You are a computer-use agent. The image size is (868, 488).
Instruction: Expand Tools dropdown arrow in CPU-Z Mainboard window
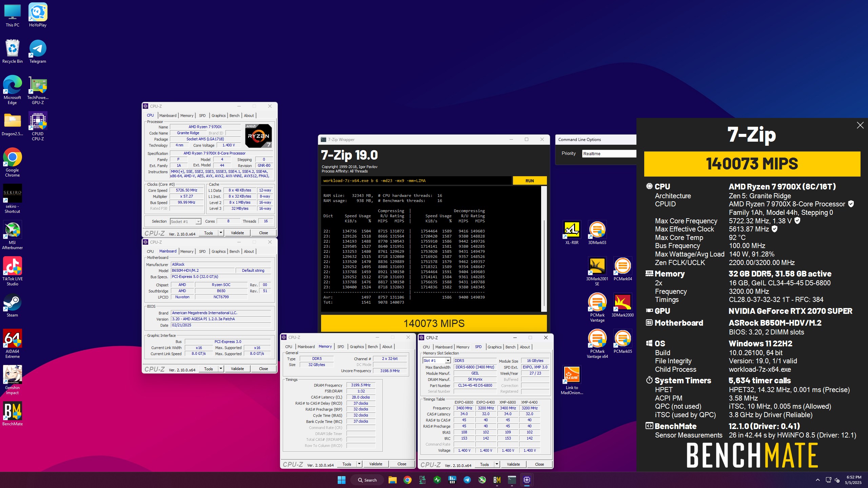tap(221, 369)
